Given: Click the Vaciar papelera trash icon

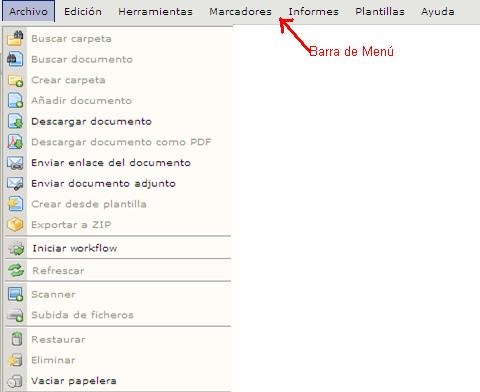Looking at the screenshot, I should click(15, 381).
